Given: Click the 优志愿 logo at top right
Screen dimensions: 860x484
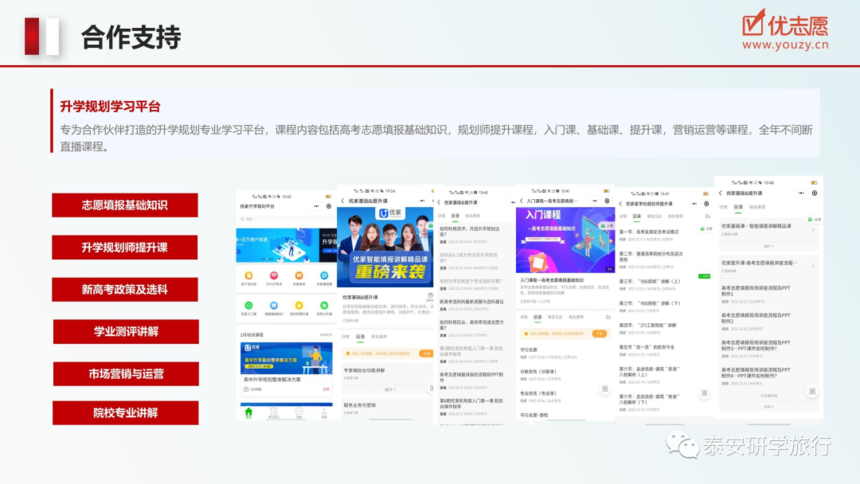Looking at the screenshot, I should pyautogui.click(x=785, y=30).
